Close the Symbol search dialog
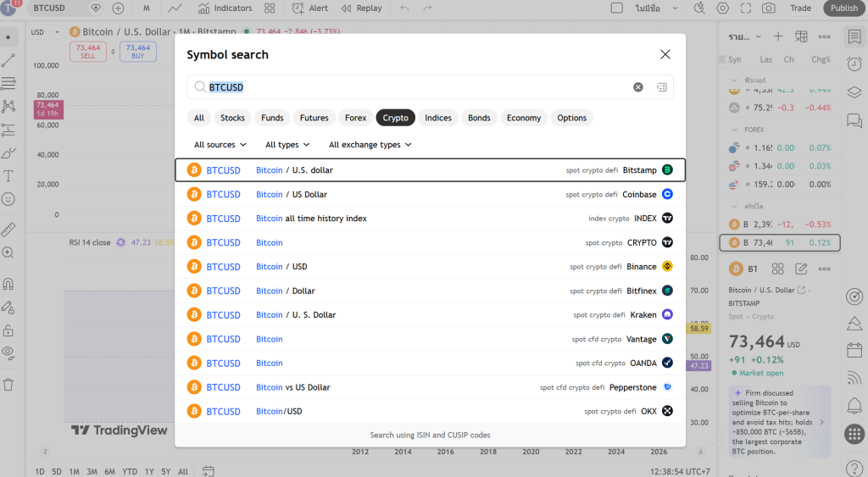The height and width of the screenshot is (477, 868). [665, 54]
